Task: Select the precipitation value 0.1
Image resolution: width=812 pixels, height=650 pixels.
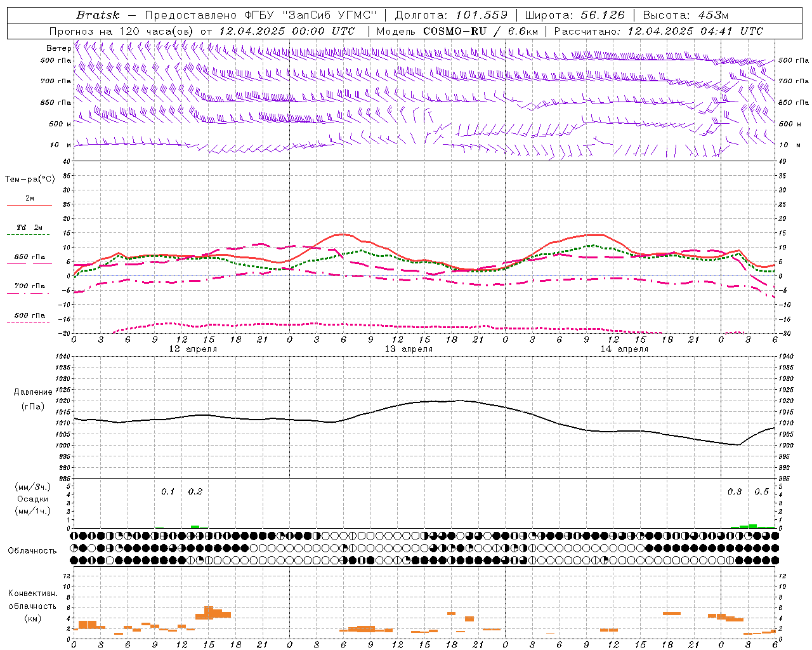Action: pyautogui.click(x=167, y=492)
